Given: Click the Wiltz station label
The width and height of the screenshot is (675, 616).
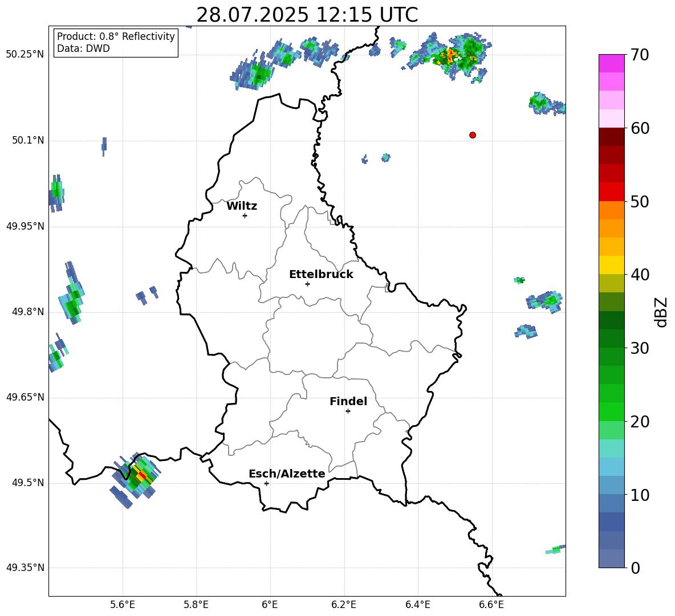Looking at the screenshot, I should 242,206.
